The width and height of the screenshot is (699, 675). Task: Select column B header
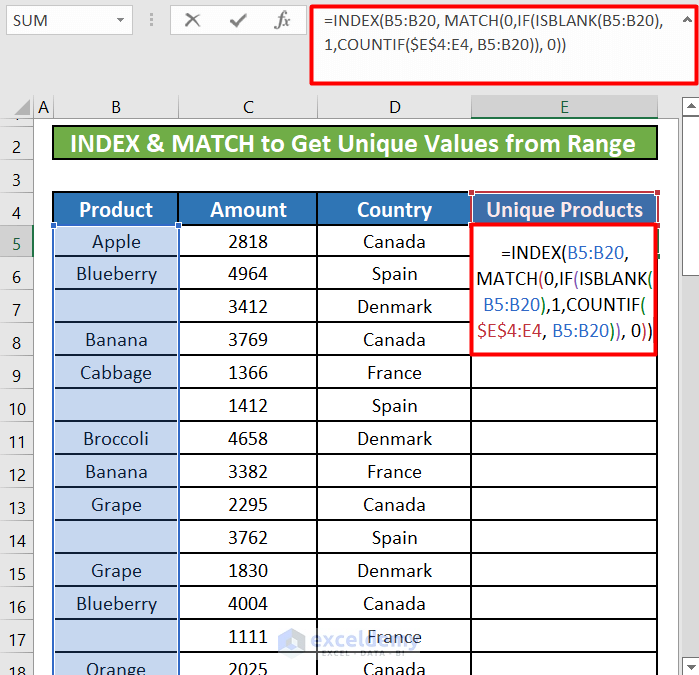[116, 107]
